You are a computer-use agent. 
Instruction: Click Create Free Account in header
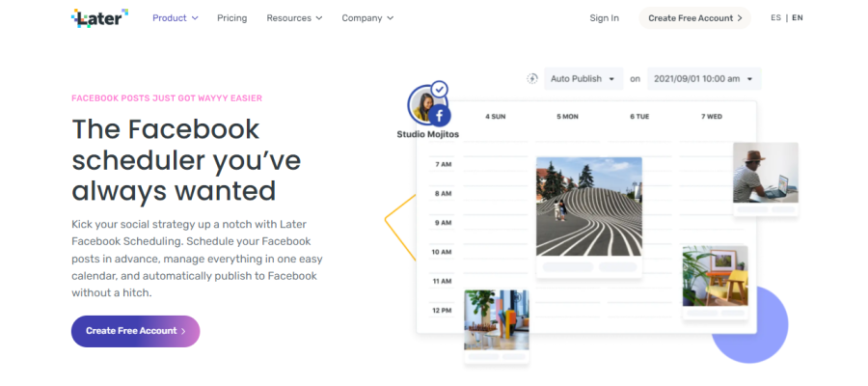click(x=694, y=18)
